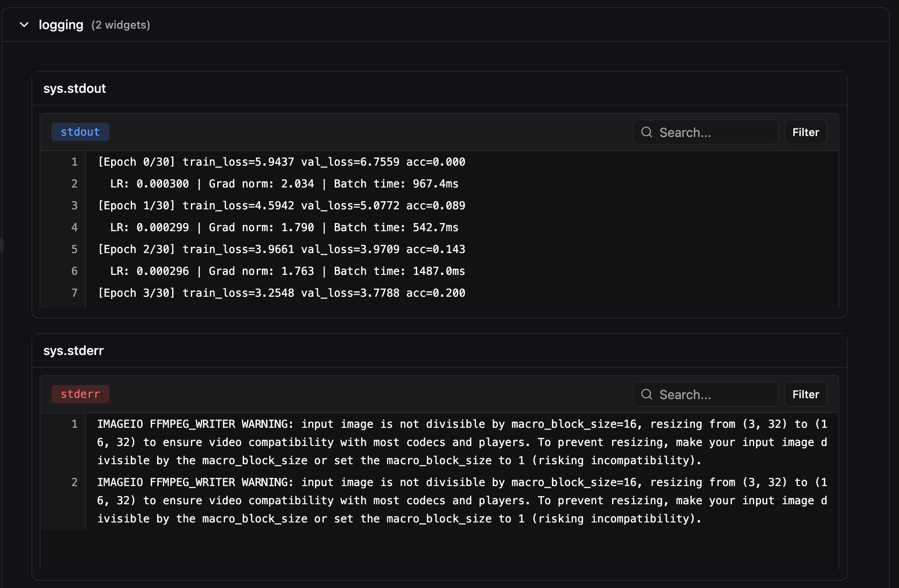This screenshot has width=899, height=588.
Task: Open the Filter dropdown in stdout panel
Action: [805, 132]
